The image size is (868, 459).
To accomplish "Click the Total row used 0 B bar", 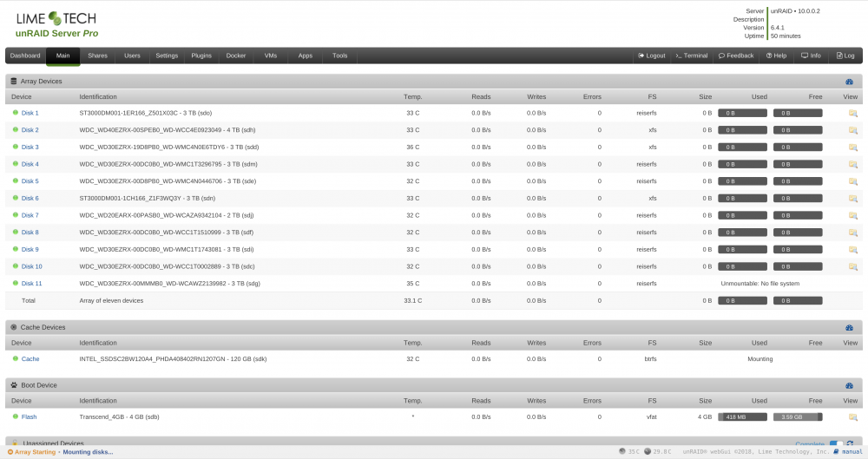I will [742, 300].
